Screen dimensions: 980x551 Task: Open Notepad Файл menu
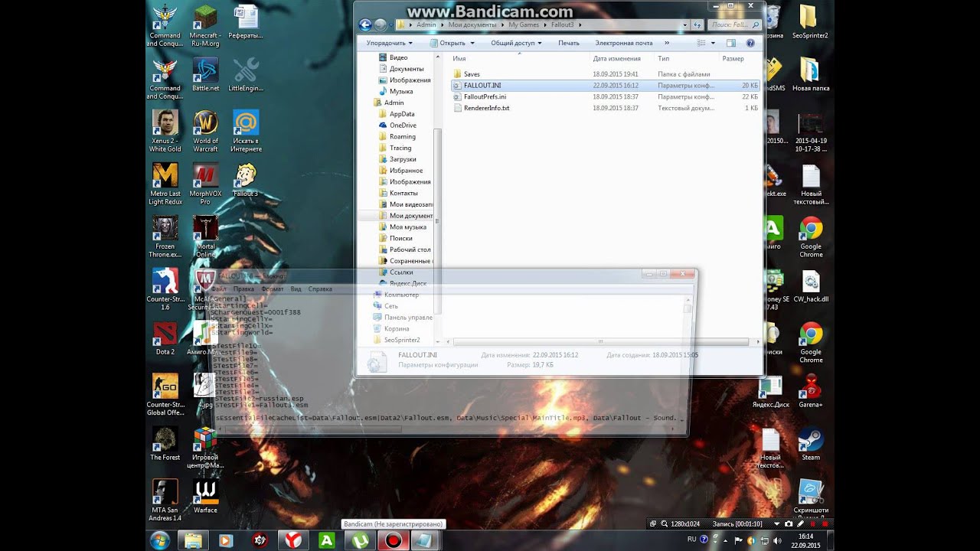pyautogui.click(x=219, y=289)
